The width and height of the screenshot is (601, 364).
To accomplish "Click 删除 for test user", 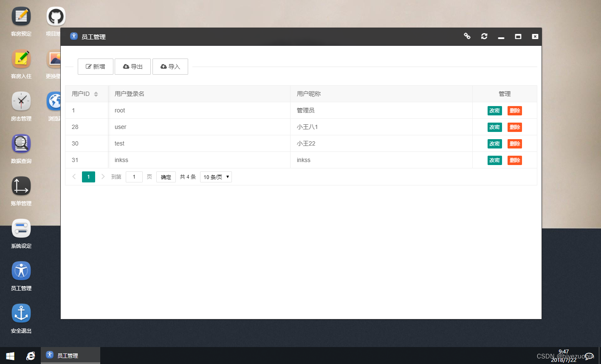I will click(515, 143).
